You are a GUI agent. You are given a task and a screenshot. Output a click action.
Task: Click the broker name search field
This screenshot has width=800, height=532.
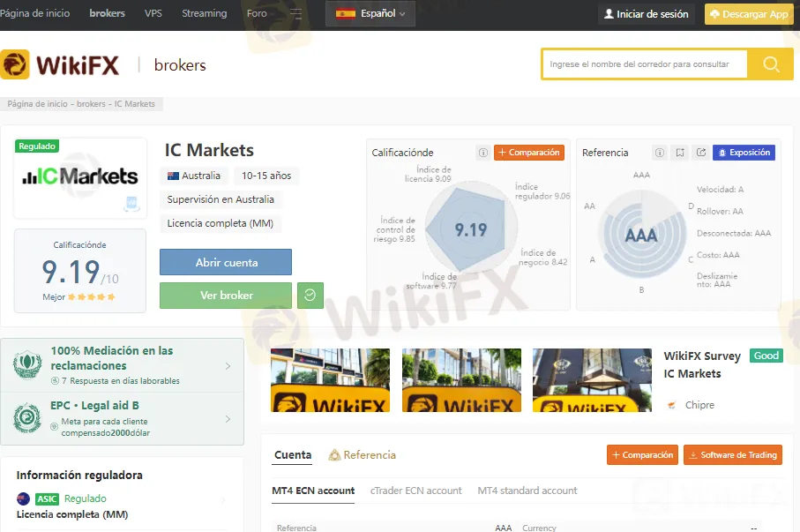point(644,64)
